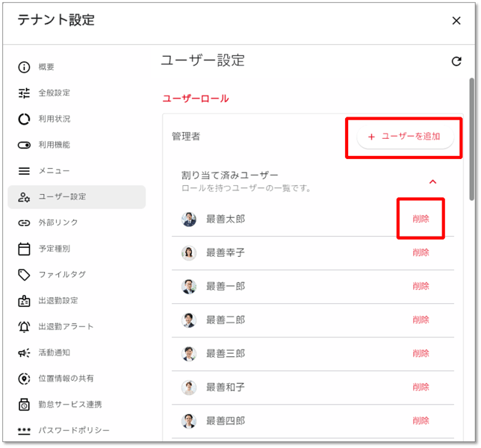Viewport: 481px width, 448px height.
Task: Click the 最善幸子 name text
Action: [226, 252]
